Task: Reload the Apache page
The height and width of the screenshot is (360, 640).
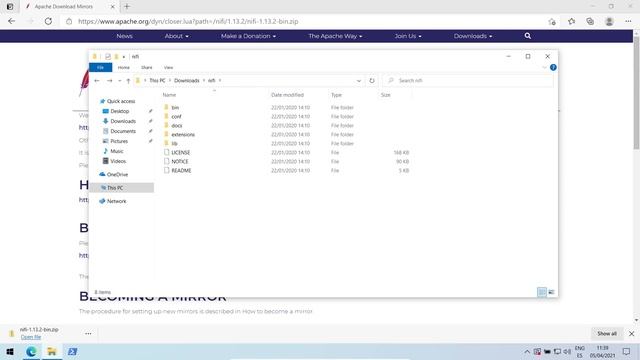Action: click(x=48, y=21)
